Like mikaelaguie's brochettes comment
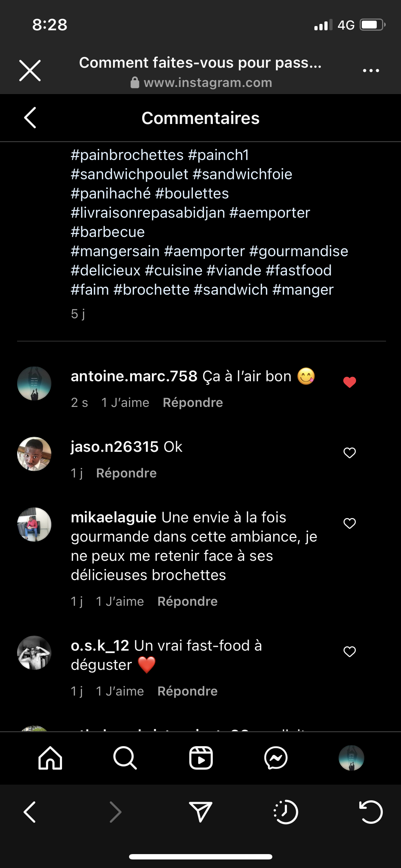Viewport: 401px width, 868px height. pos(350,523)
